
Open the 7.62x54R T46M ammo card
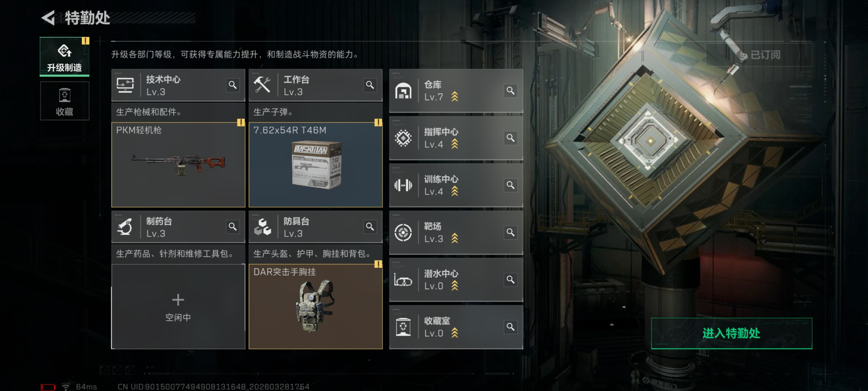315,165
